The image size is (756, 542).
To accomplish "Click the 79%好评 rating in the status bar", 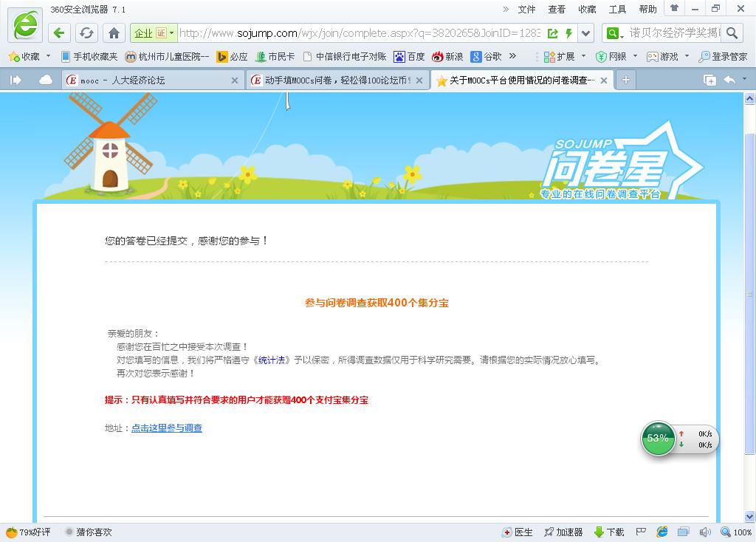I will click(28, 532).
